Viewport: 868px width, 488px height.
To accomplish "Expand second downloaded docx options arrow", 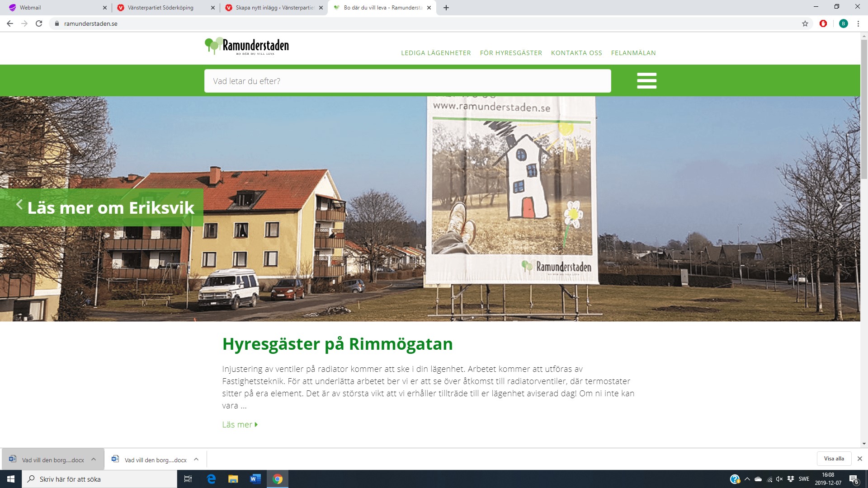I will 196,460.
